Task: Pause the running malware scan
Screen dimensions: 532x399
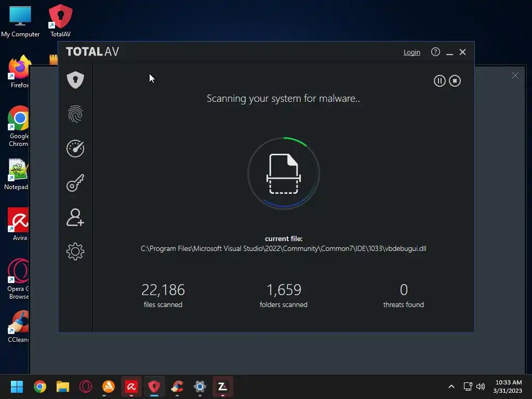Action: [x=440, y=81]
